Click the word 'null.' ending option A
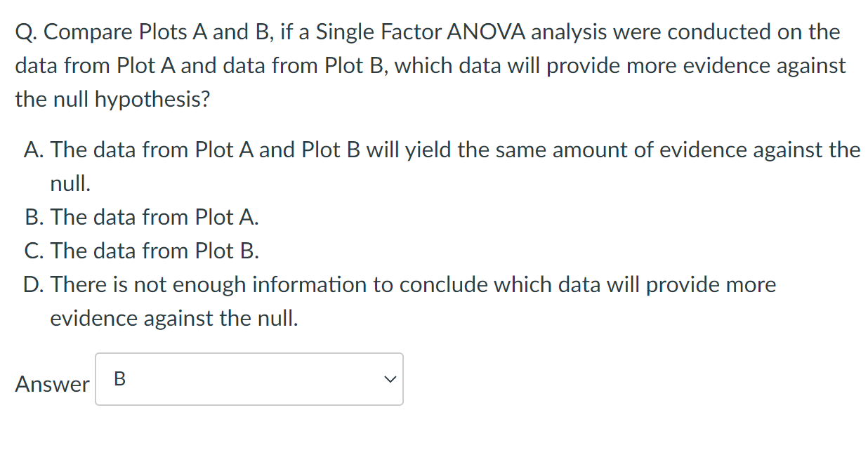 (x=70, y=183)
